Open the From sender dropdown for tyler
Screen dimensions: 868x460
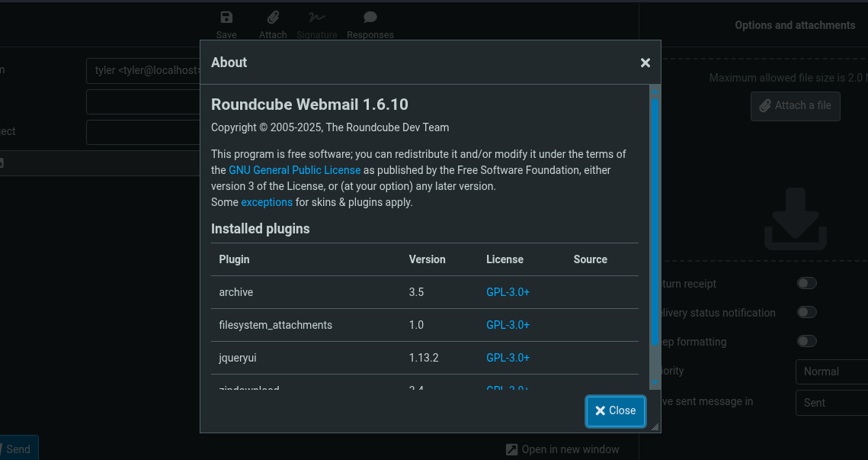click(145, 70)
